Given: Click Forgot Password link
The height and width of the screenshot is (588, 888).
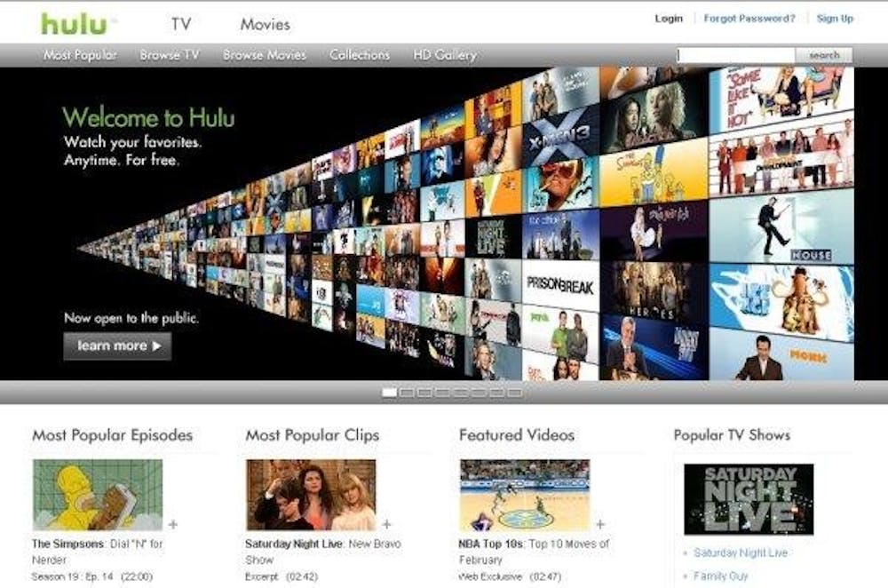Looking at the screenshot, I should 749,18.
